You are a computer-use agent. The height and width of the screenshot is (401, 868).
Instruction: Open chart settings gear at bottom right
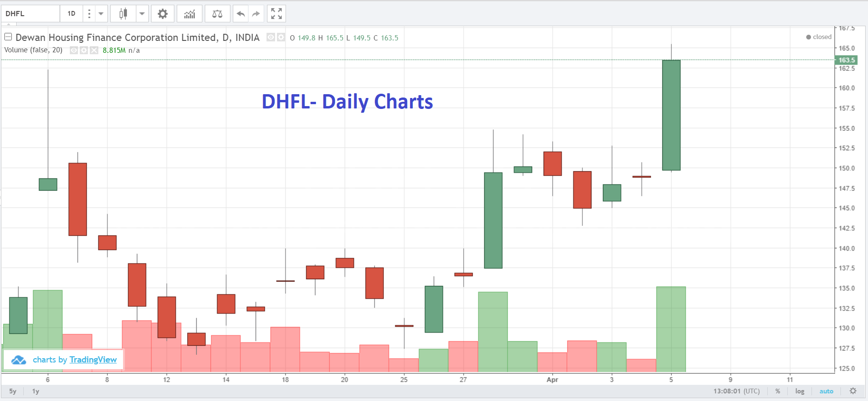coord(853,391)
